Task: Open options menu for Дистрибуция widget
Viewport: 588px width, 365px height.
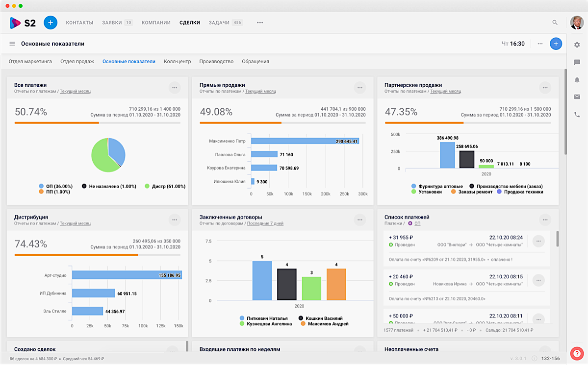Action: coord(175,219)
